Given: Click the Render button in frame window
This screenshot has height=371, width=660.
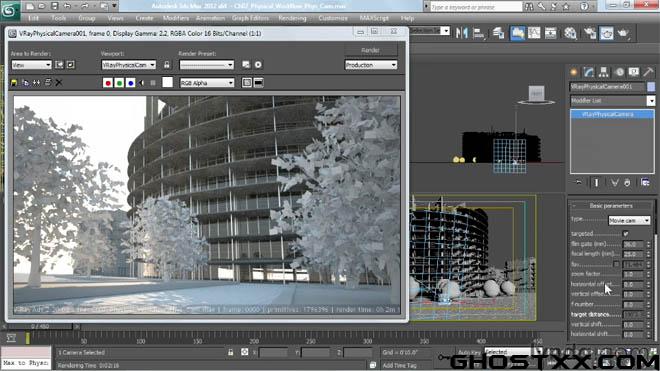Looking at the screenshot, I should tap(371, 50).
